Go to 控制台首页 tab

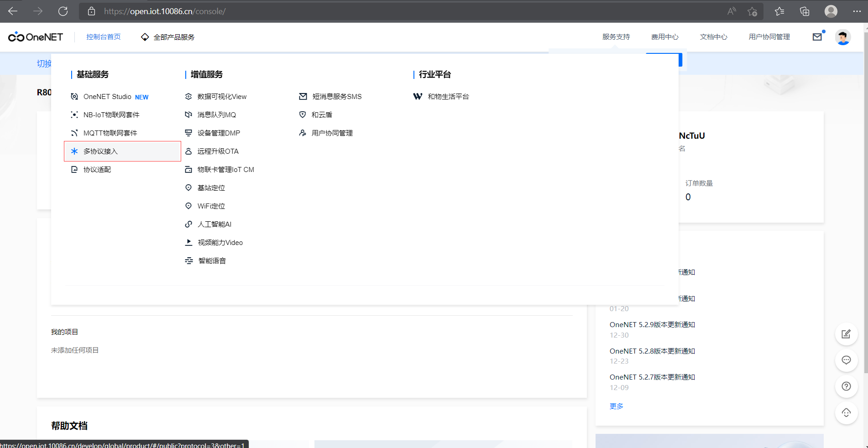104,37
